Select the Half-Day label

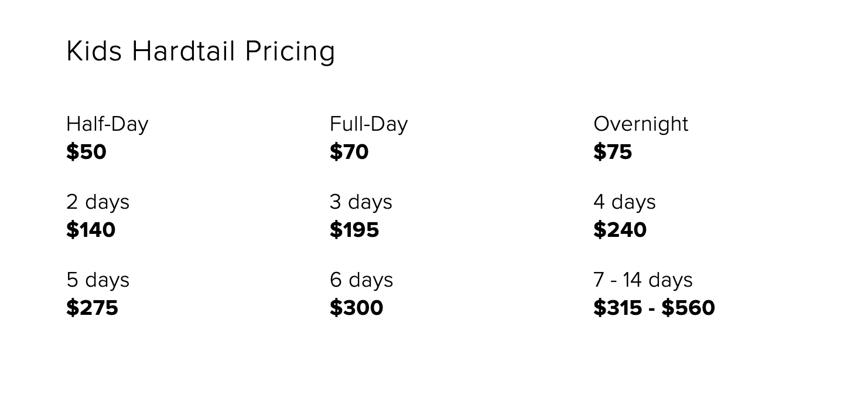tap(107, 124)
